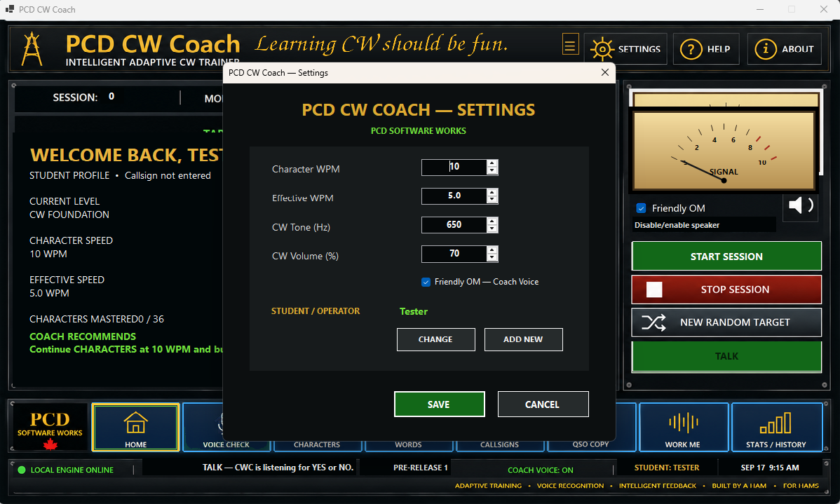Image resolution: width=840 pixels, height=504 pixels.
Task: Decrease Effective WPM with down arrow
Action: click(x=492, y=200)
